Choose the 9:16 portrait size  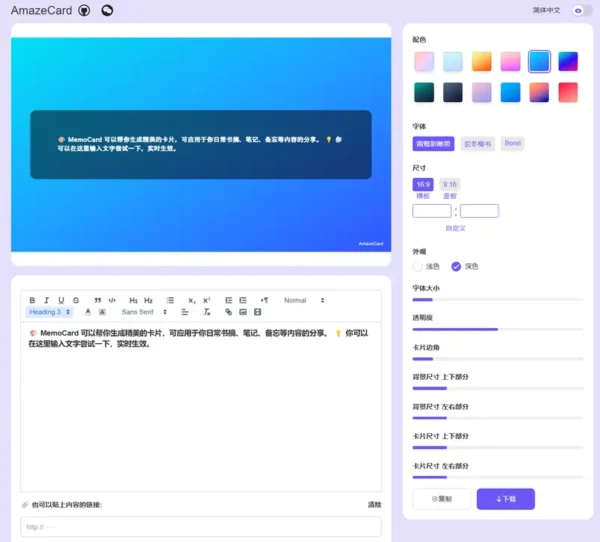point(450,184)
